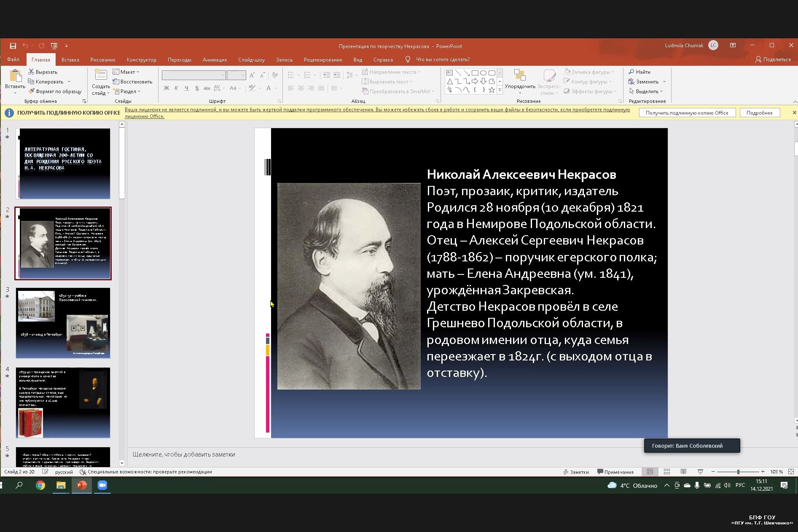Open Shape Fill (Заливка фигуры) dropdown

(589, 72)
